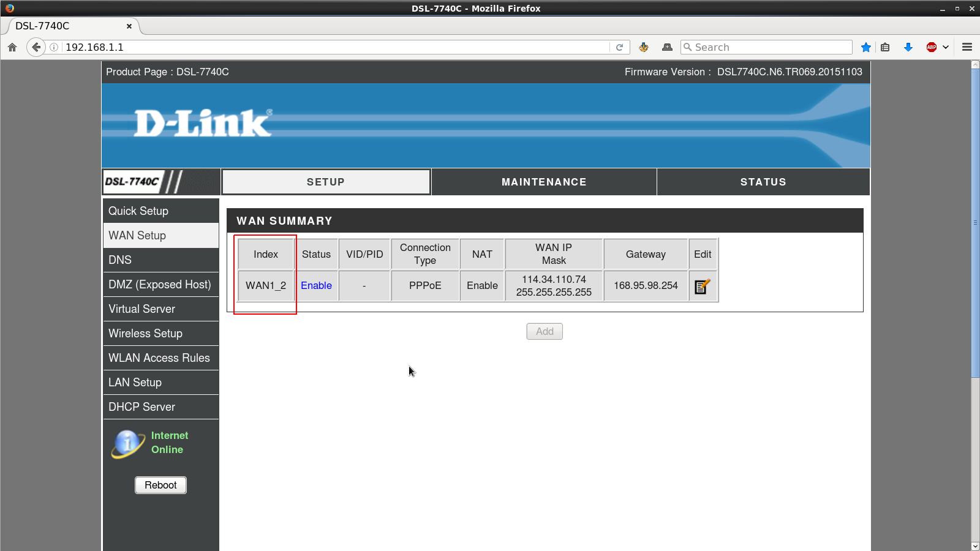Open WLAN Access Rules page
Screen dimensions: 980x551
(160, 358)
